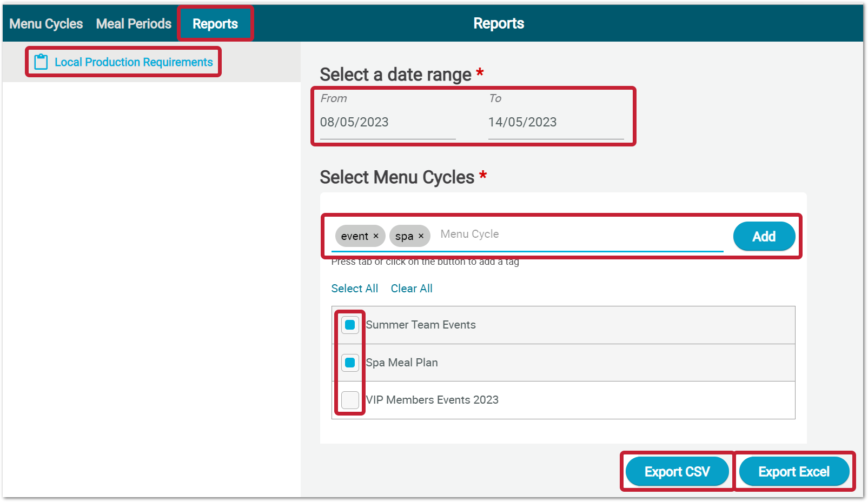Switch to the Meal Periods tab
The image size is (868, 502).
[133, 23]
